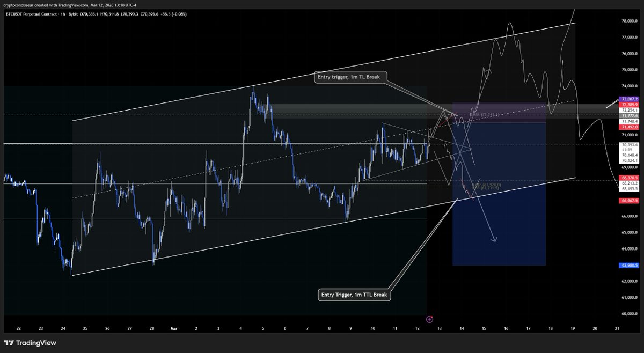Viewport: 644px width, 353px height.
Task: Select the 'Entry trigger, 1m TL Break' callout
Action: [x=349, y=78]
